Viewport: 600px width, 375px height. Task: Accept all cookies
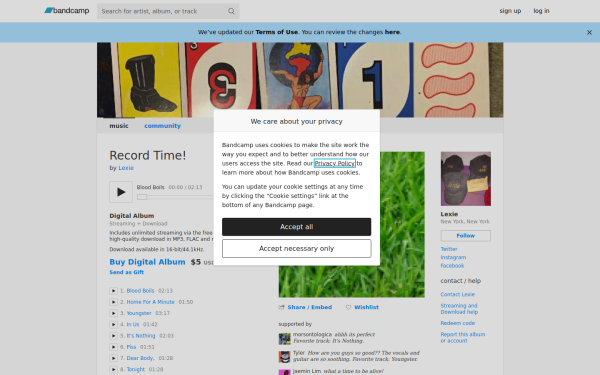[x=297, y=227]
